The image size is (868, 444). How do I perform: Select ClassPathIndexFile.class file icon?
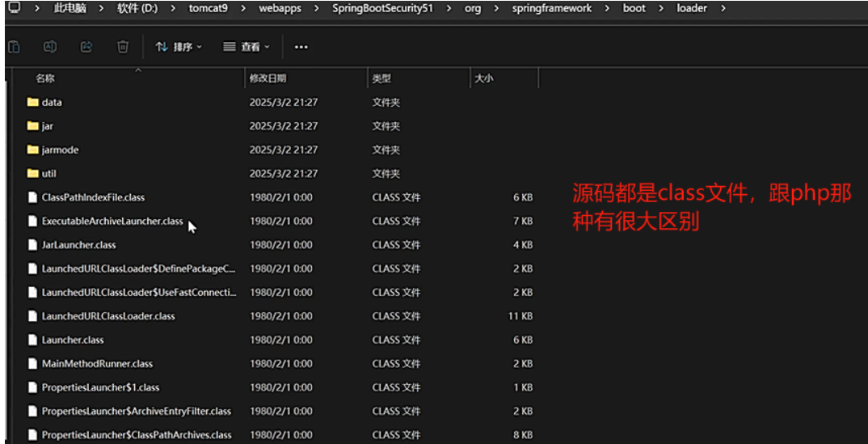tap(33, 197)
